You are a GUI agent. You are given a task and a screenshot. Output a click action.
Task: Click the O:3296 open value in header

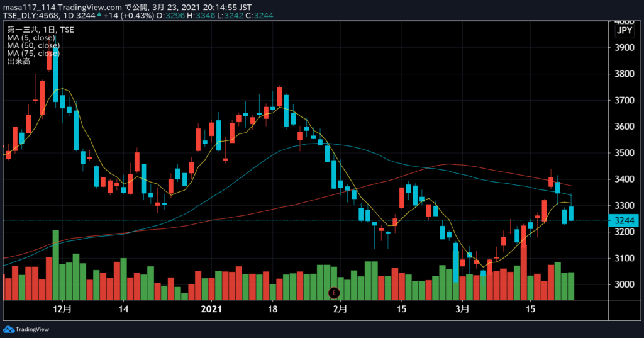pos(170,16)
